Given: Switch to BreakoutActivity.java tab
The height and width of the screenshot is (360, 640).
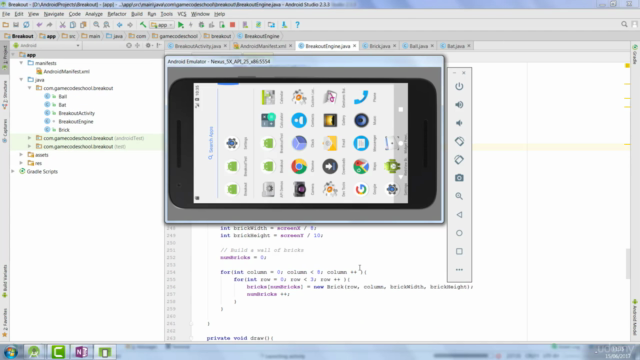Looking at the screenshot, I should click(198, 46).
